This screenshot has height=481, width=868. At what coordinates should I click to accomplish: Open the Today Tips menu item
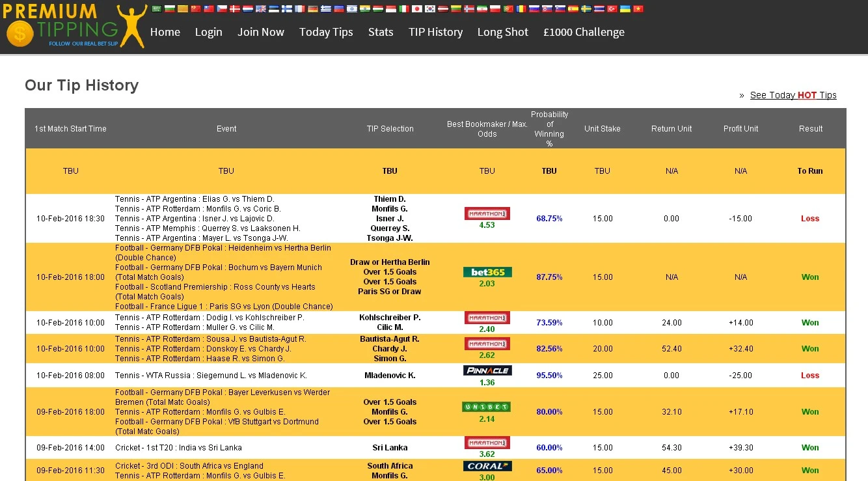click(326, 32)
